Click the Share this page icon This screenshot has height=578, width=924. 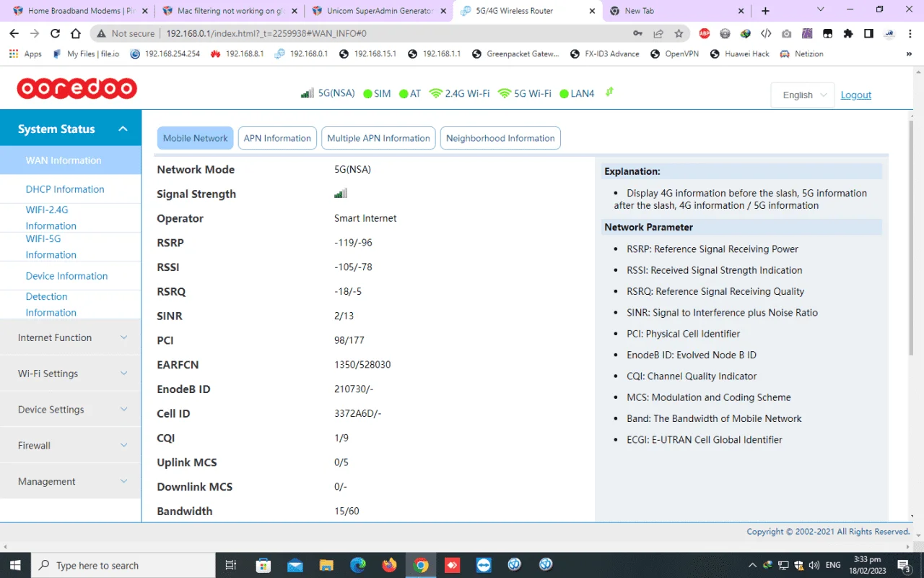point(658,33)
